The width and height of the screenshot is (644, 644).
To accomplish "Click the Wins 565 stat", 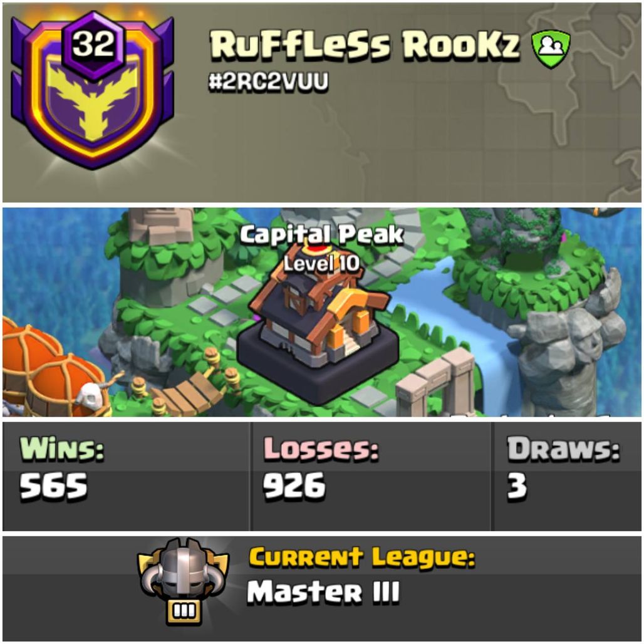I will pos(61,468).
